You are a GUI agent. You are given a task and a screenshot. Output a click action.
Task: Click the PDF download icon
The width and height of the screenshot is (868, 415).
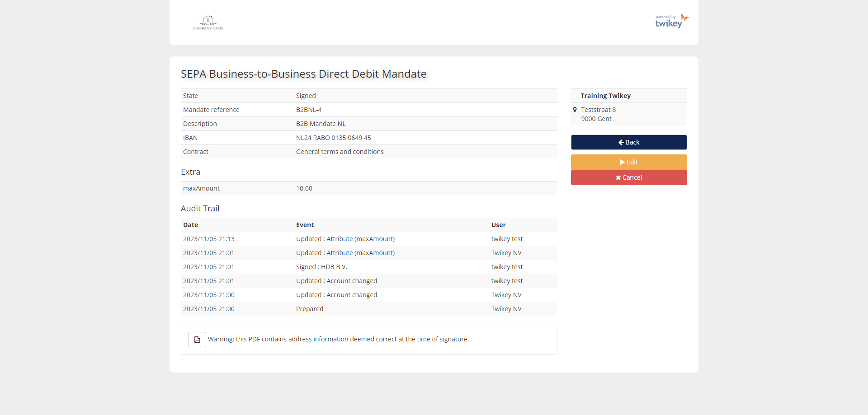[197, 340]
